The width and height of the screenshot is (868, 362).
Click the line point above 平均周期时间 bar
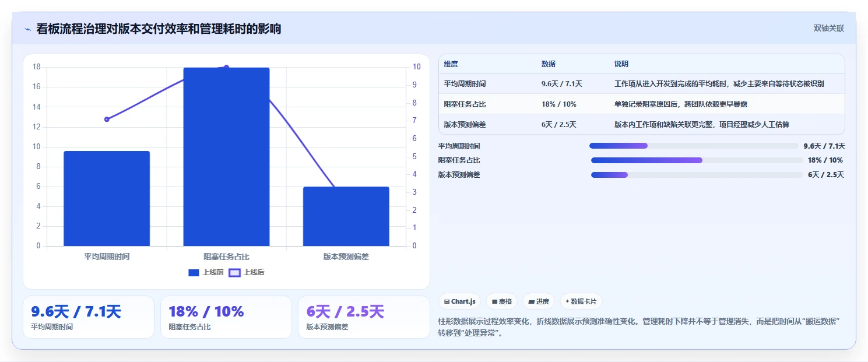[x=107, y=119]
